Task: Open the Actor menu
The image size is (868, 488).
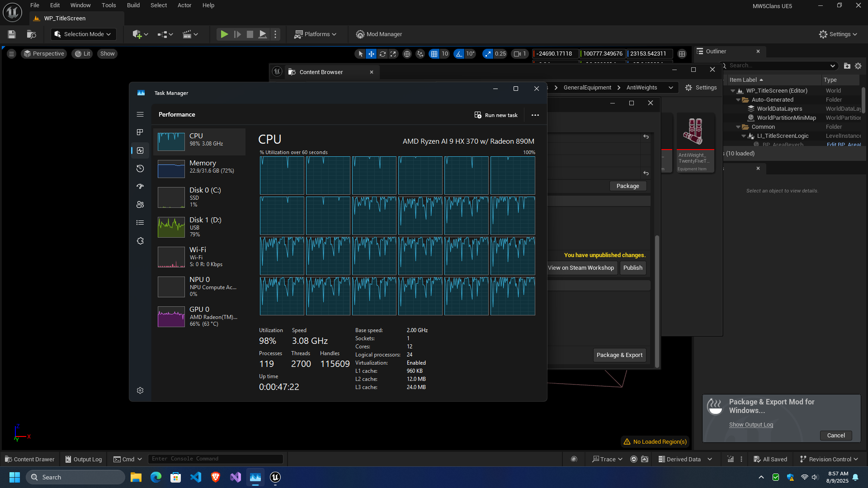Action: point(184,5)
